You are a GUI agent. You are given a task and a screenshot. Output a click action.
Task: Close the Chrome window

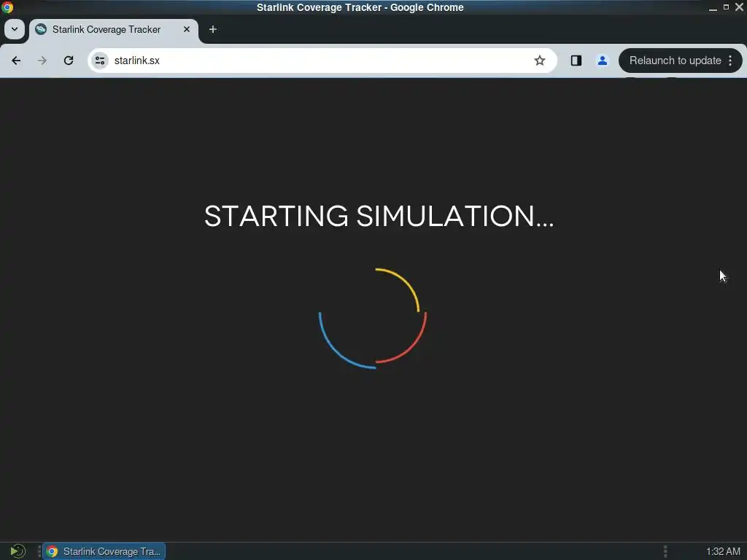coord(739,7)
